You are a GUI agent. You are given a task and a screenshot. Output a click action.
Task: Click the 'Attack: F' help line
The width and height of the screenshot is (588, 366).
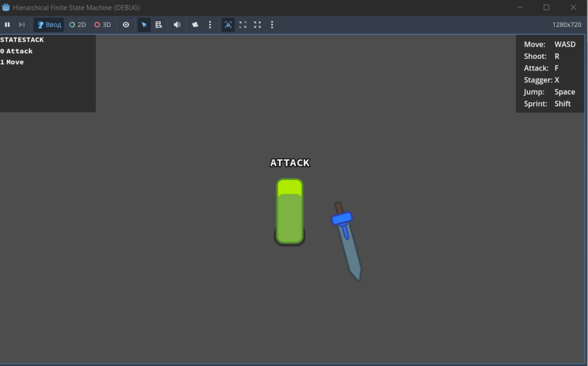(x=541, y=68)
